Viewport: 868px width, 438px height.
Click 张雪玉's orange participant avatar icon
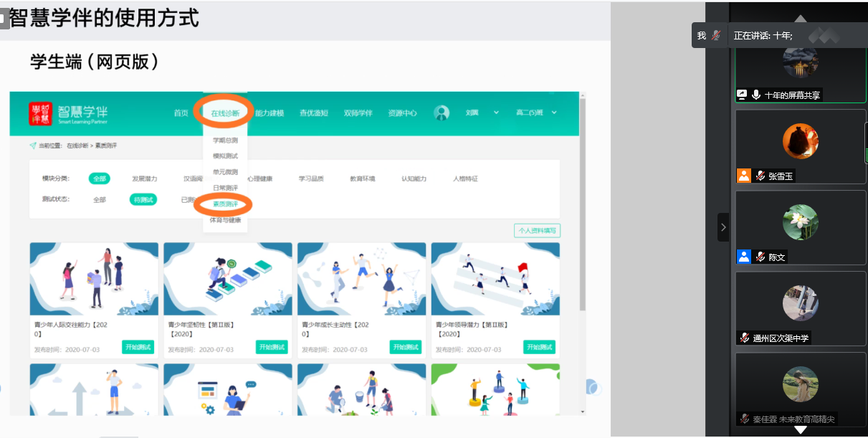coord(743,176)
